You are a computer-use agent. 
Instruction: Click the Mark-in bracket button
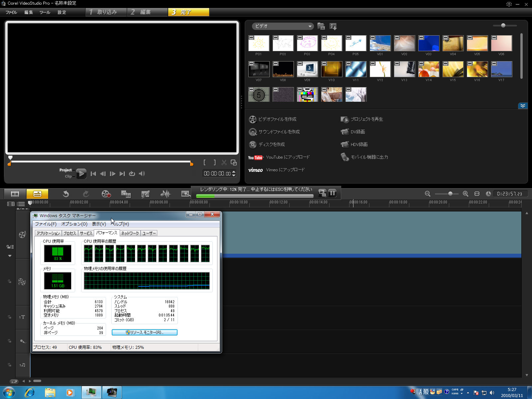click(x=204, y=163)
